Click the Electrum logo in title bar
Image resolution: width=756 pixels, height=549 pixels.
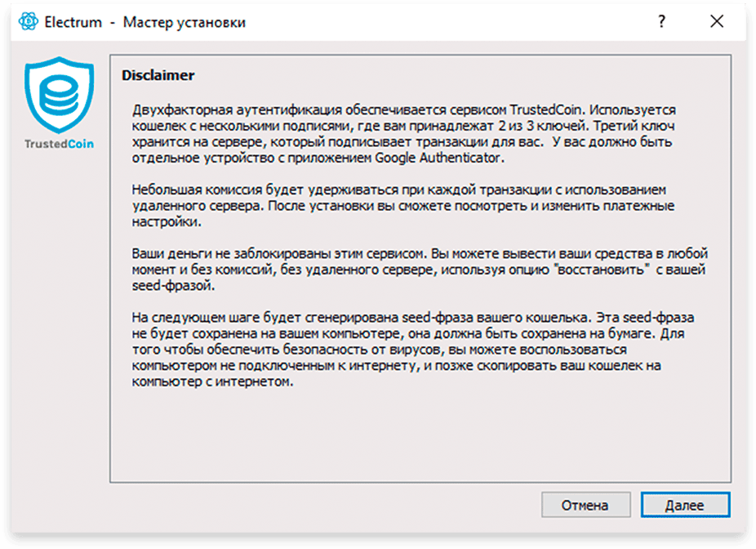pyautogui.click(x=28, y=22)
